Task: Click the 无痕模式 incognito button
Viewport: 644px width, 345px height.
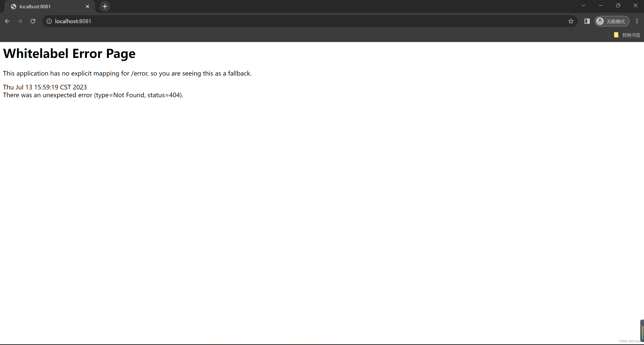Action: point(612,21)
